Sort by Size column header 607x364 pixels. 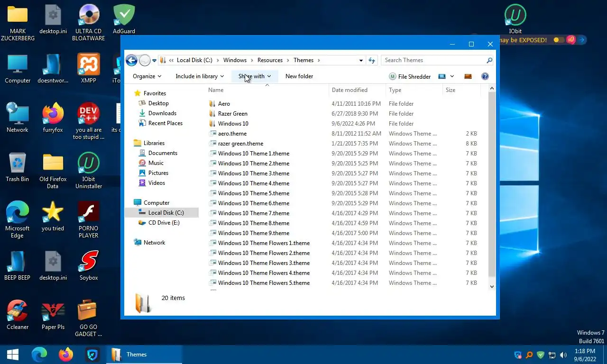click(461, 90)
